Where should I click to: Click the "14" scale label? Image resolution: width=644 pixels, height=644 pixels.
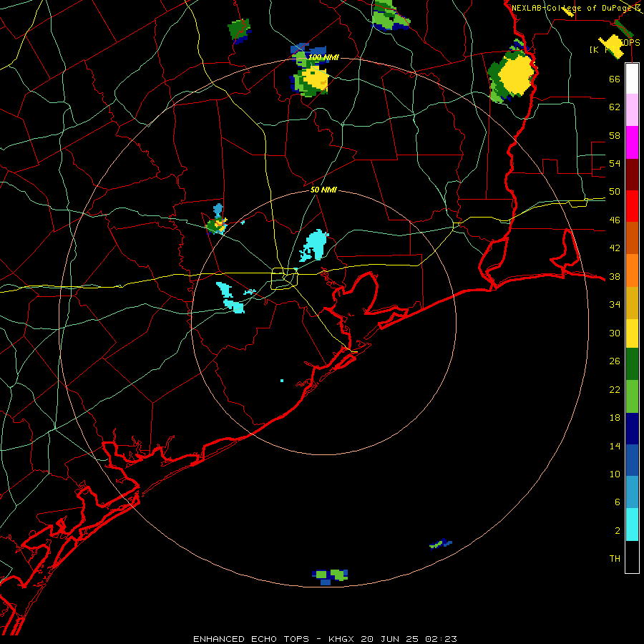(x=615, y=446)
